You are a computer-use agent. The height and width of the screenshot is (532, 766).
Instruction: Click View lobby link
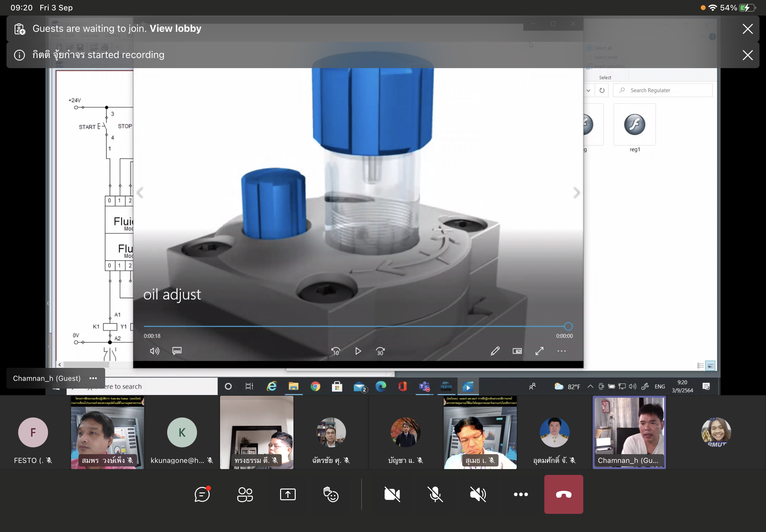pyautogui.click(x=175, y=28)
